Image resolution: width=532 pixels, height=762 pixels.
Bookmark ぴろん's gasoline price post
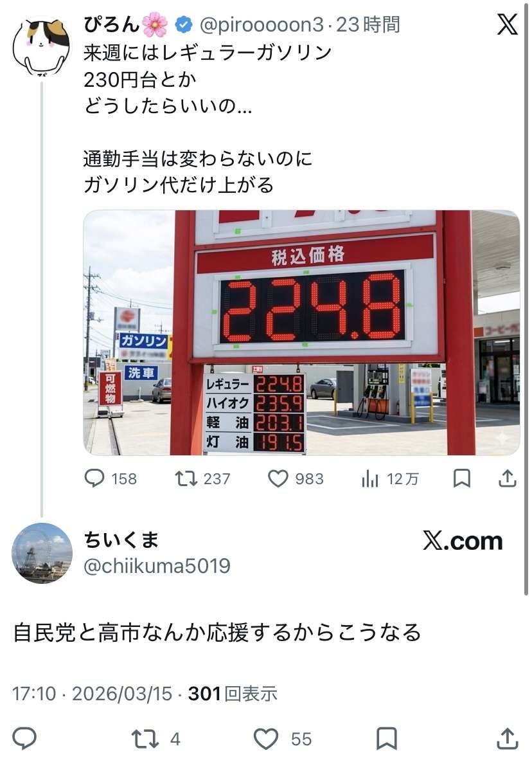pyautogui.click(x=461, y=478)
